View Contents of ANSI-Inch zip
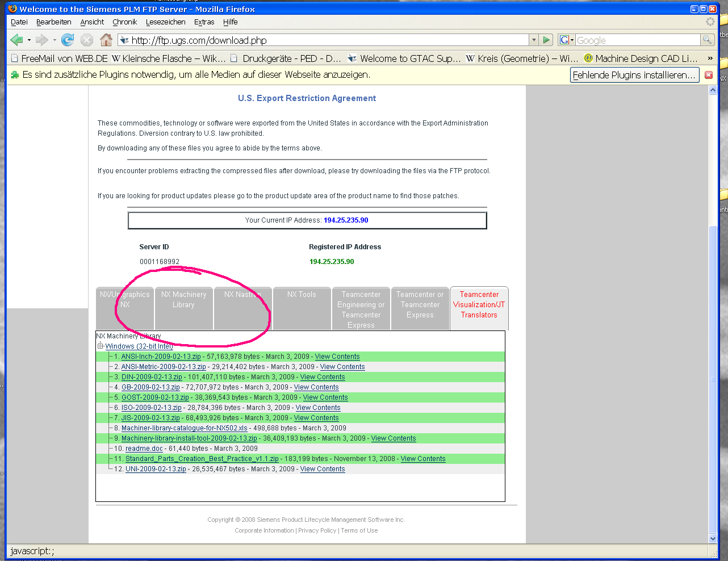 (337, 357)
